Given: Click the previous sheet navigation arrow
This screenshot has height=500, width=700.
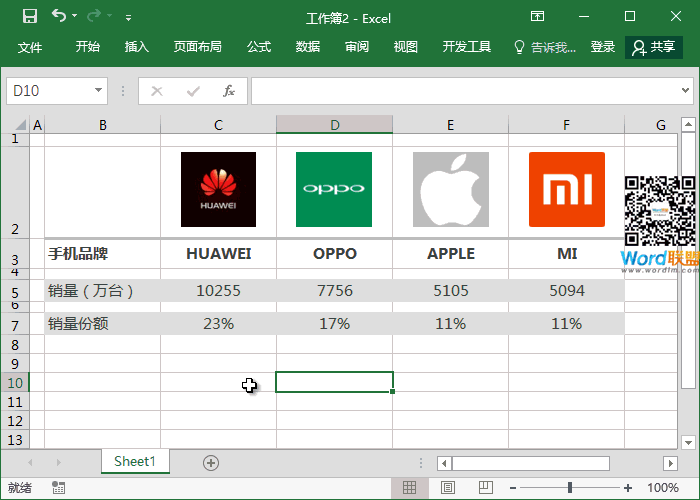Looking at the screenshot, I should point(30,462).
